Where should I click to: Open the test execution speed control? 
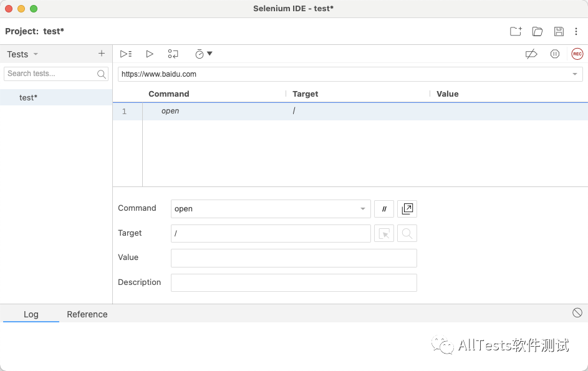203,54
